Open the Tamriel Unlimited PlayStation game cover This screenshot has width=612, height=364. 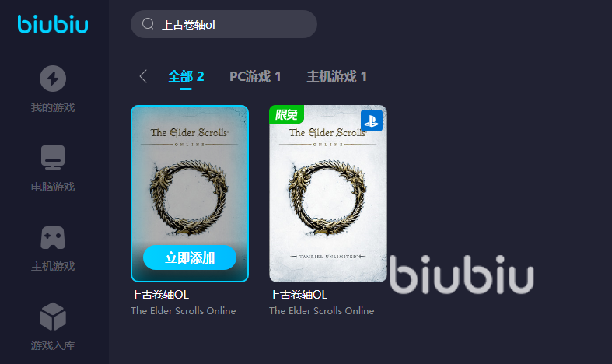[x=328, y=194]
